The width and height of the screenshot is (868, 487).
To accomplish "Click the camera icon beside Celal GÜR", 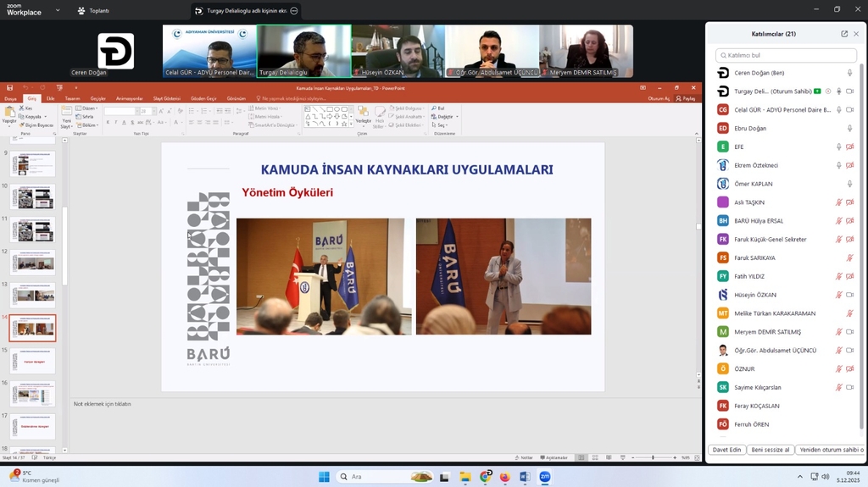I will 849,109.
